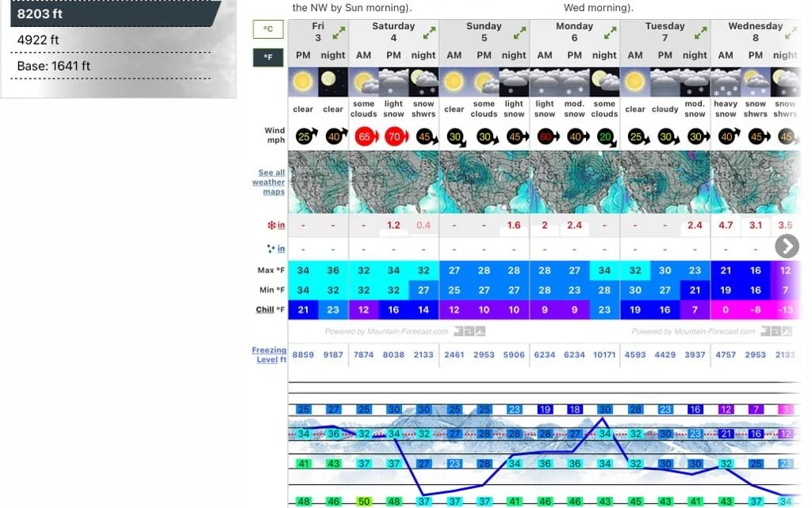
Task: Click Monday night 20 mph wind icon
Action: [x=606, y=137]
